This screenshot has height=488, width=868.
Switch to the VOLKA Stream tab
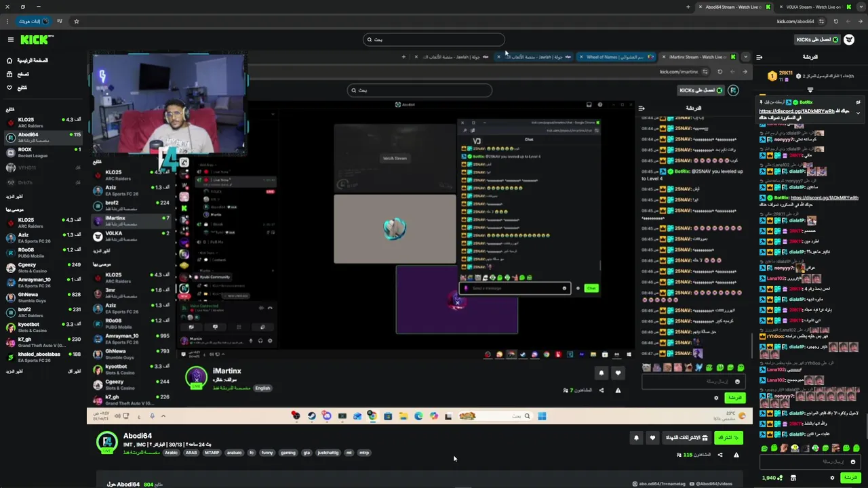[812, 7]
